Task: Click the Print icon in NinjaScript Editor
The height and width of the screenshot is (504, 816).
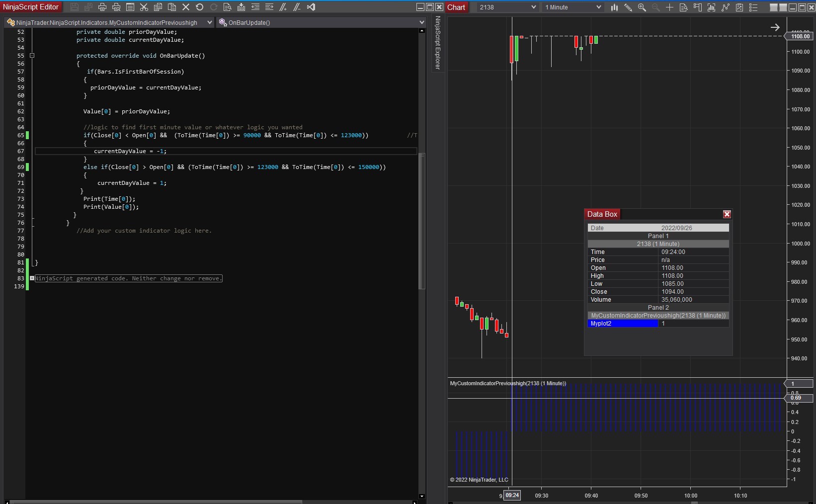Action: tap(102, 7)
